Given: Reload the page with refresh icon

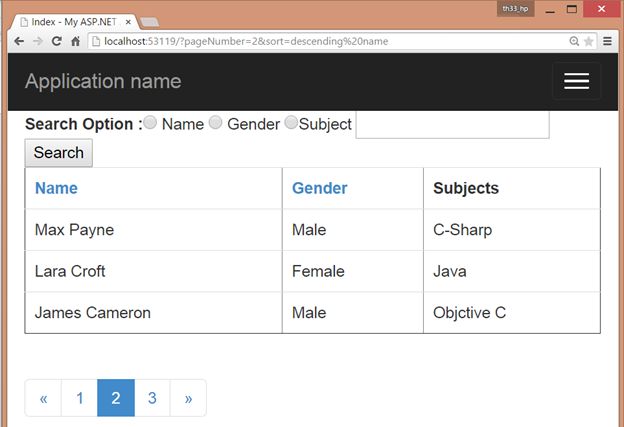Looking at the screenshot, I should pos(56,41).
